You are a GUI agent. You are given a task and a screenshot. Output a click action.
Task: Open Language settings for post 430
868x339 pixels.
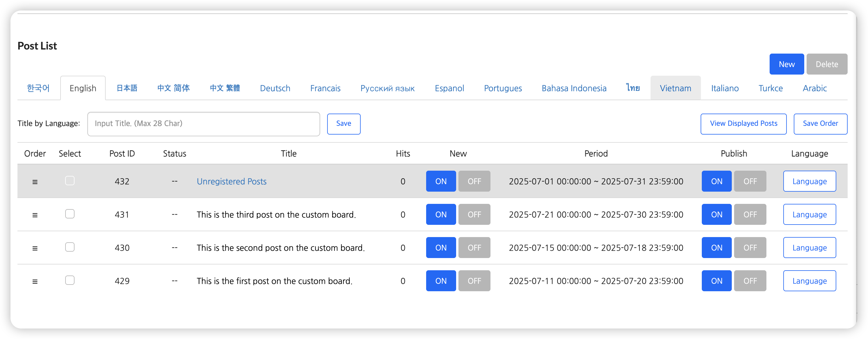(809, 248)
